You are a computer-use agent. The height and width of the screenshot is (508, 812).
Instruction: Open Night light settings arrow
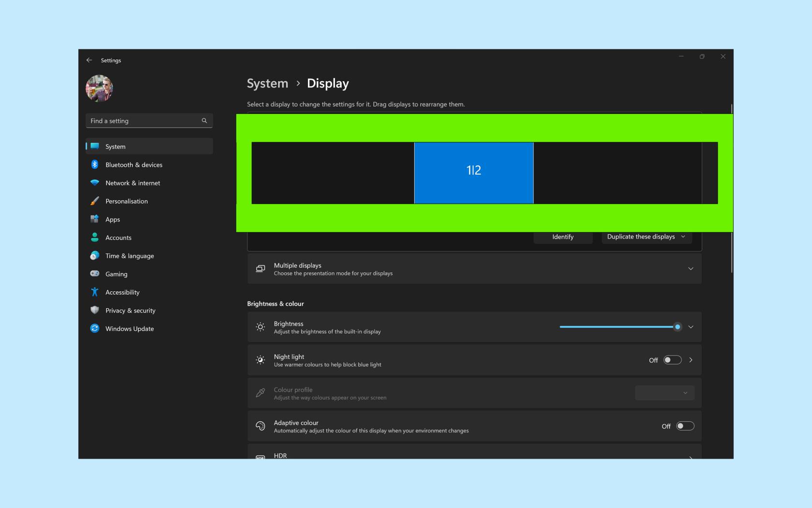coord(691,360)
